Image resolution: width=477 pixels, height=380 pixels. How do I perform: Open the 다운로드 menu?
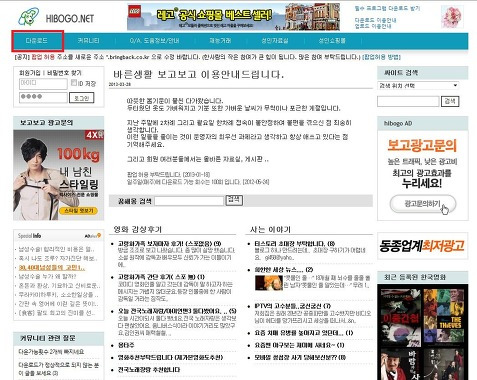tap(37, 41)
